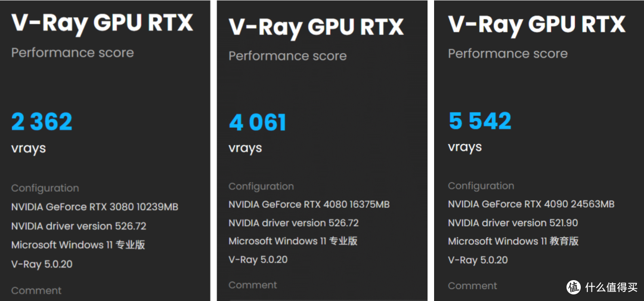Select the RTX 3080 10239MB configuration line

coord(95,207)
